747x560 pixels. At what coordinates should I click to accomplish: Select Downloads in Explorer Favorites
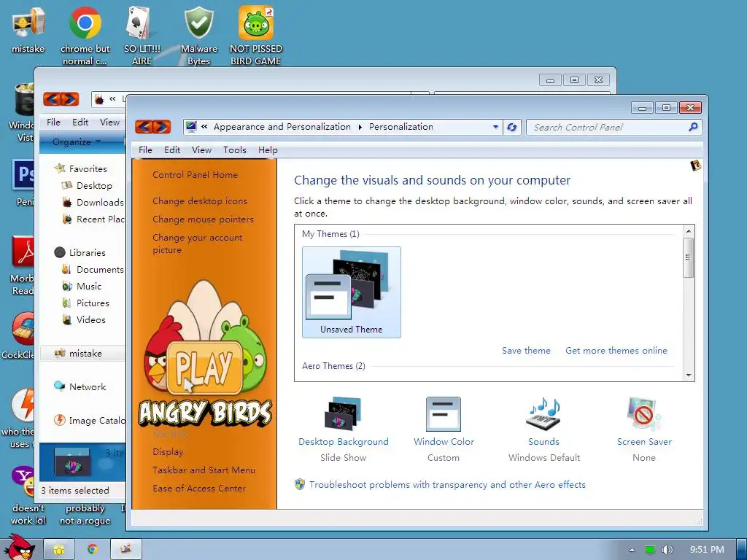pos(93,203)
